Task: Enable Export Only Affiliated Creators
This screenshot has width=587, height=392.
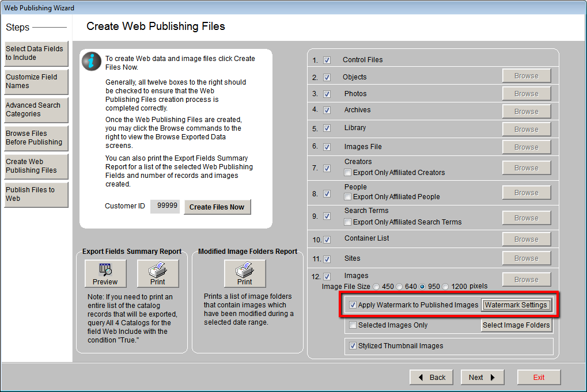Action: (348, 172)
